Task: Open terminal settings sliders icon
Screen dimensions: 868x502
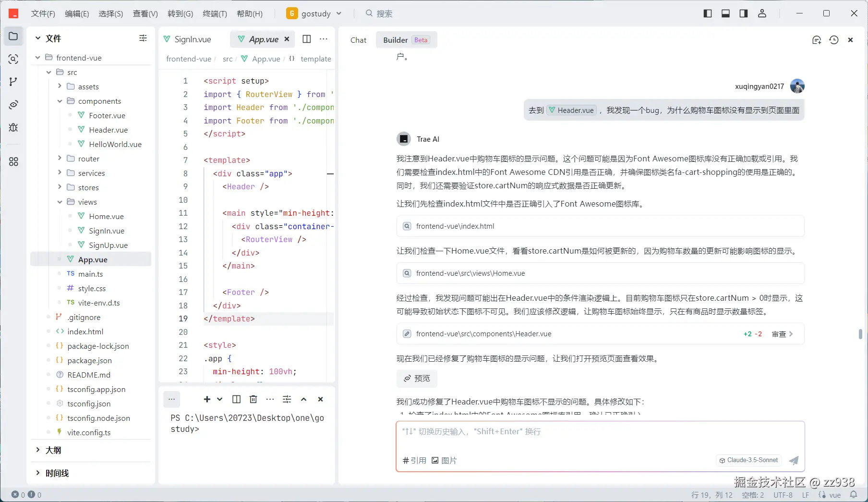Action: point(287,399)
